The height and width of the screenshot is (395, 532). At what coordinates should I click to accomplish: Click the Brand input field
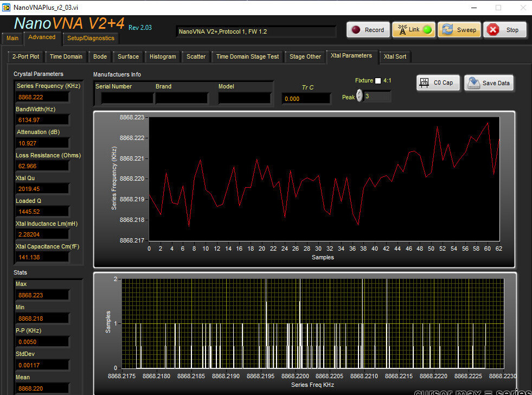click(x=182, y=98)
